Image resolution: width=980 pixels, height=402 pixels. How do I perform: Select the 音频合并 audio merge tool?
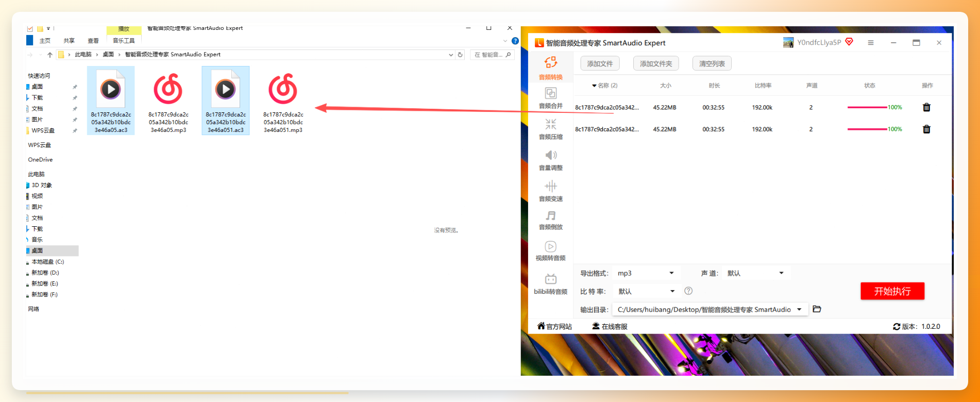(x=550, y=98)
